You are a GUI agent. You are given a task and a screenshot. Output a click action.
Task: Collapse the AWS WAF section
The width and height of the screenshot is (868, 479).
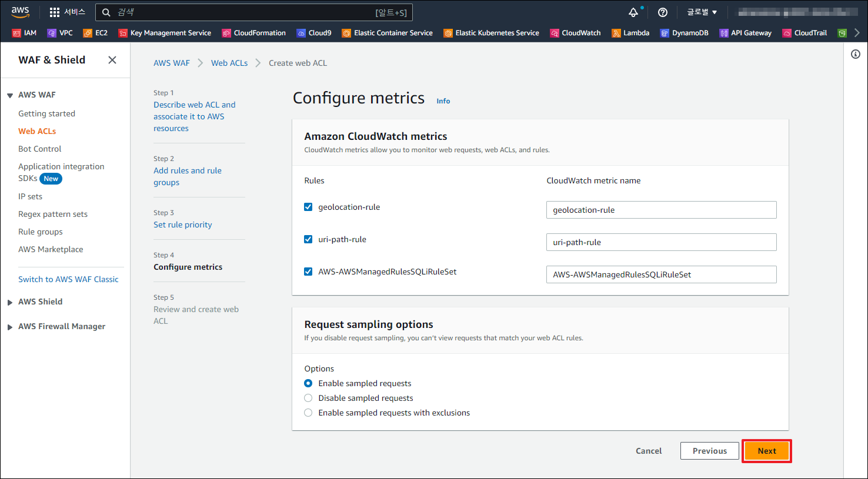click(x=10, y=95)
